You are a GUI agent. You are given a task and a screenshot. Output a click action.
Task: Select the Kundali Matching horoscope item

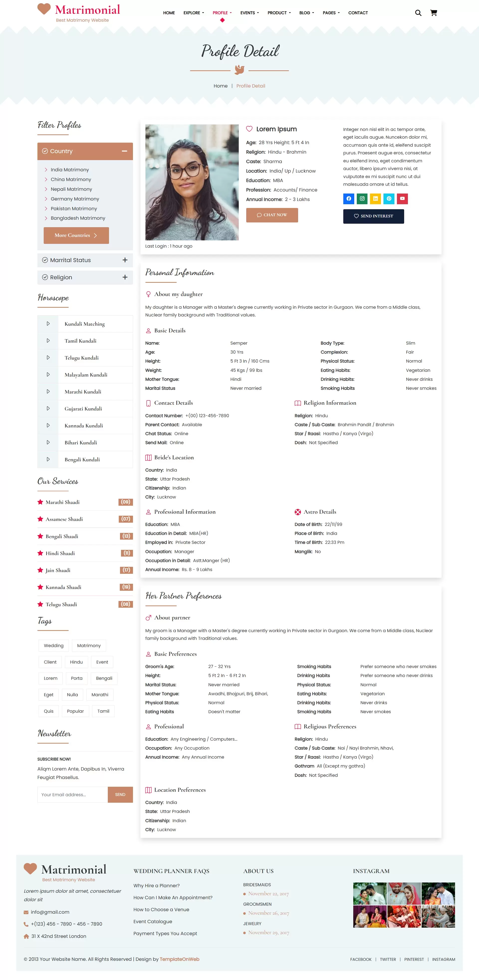point(85,324)
